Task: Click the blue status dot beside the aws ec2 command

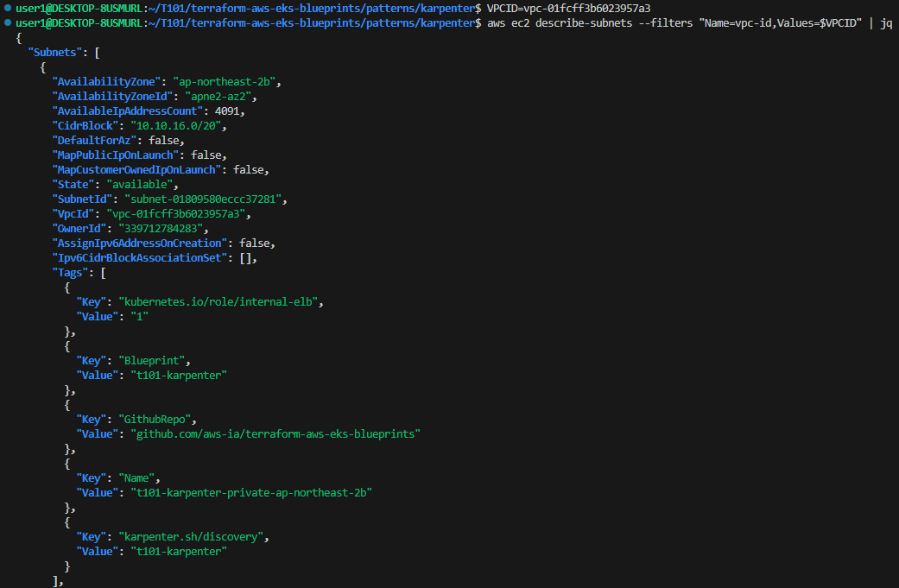Action: click(8, 23)
